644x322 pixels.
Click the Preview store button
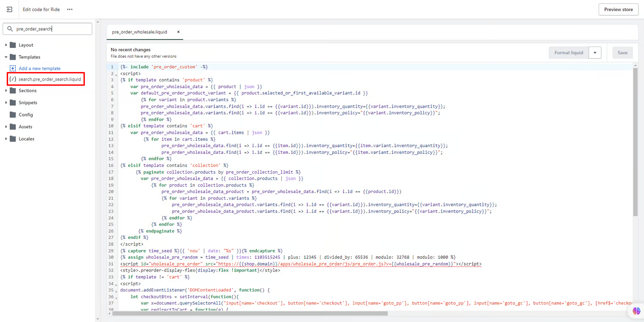point(618,9)
